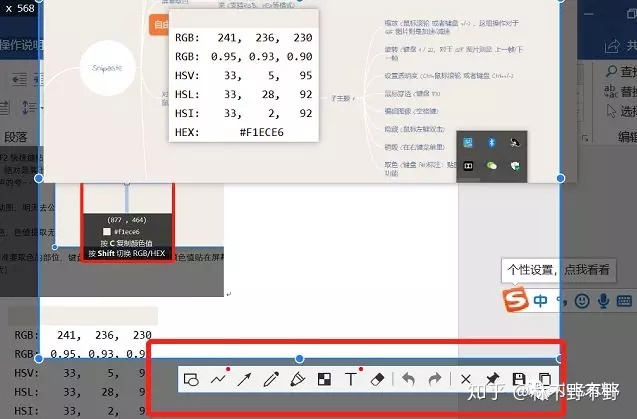Open Word's paragraph dialog launcher arrow
Screen dimensions: 637x419
585,139
